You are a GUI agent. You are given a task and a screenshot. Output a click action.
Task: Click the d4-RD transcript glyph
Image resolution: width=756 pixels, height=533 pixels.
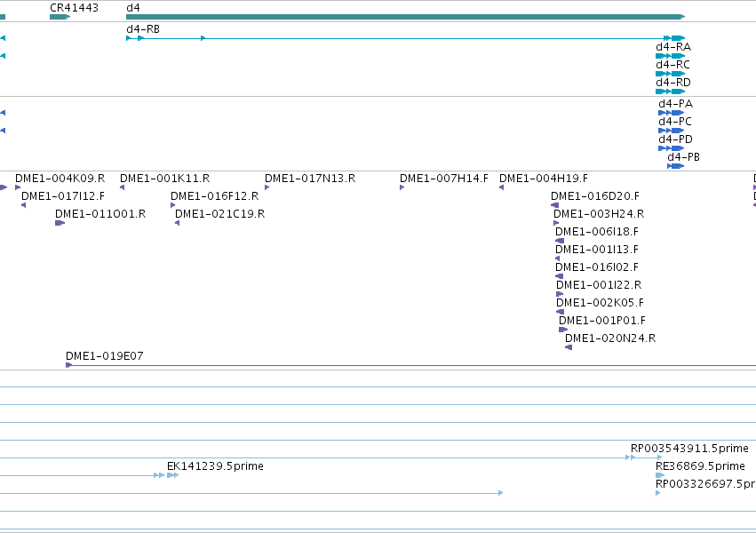pos(670,91)
